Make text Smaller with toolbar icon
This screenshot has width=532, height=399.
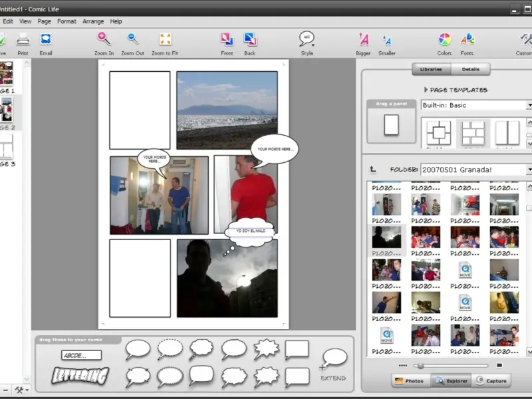pyautogui.click(x=387, y=40)
